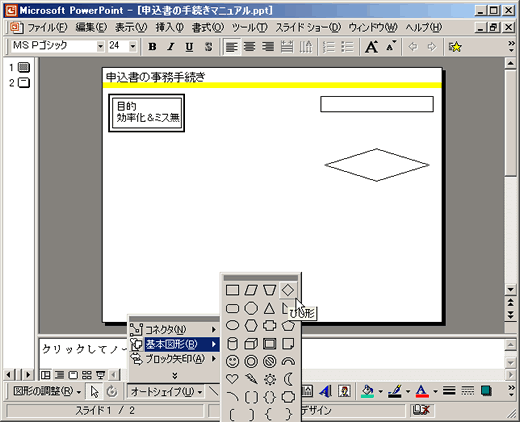520x422 pixels.
Task: Select the cube basic shape
Action: point(251,343)
